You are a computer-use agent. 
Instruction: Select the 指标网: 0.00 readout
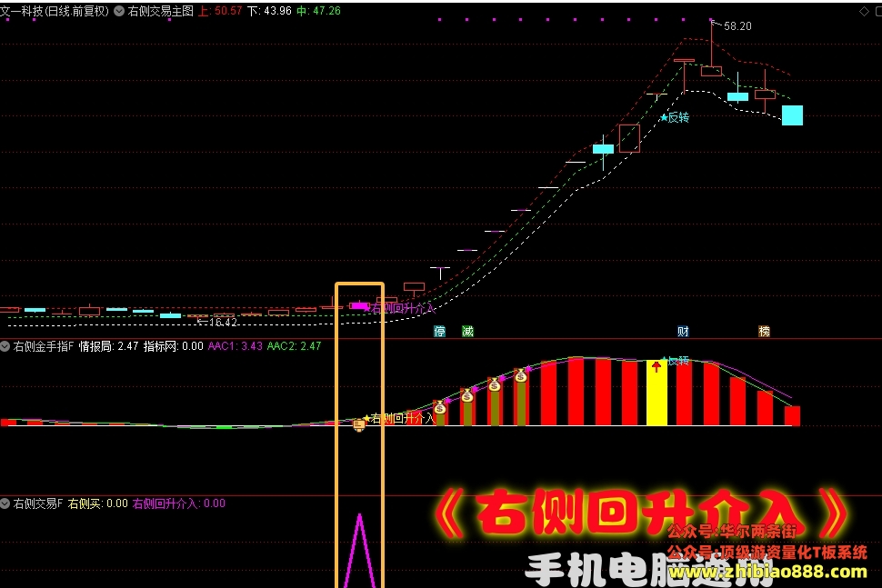pyautogui.click(x=174, y=346)
